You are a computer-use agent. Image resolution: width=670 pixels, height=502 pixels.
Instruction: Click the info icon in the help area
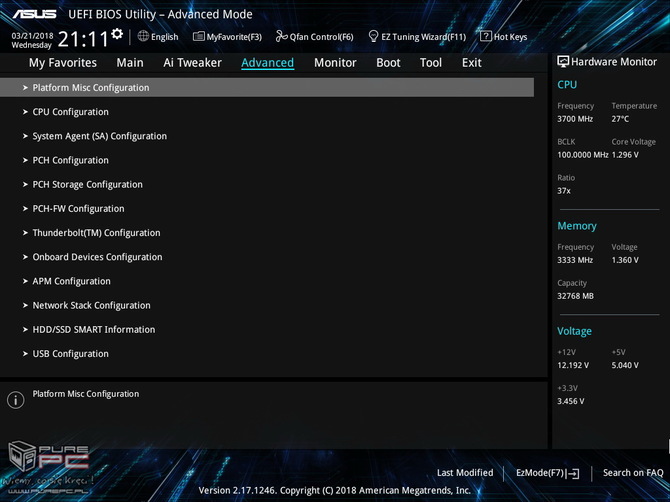16,400
